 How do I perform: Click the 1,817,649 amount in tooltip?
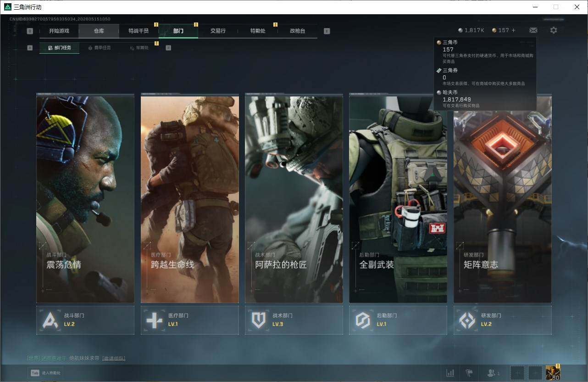tap(457, 99)
